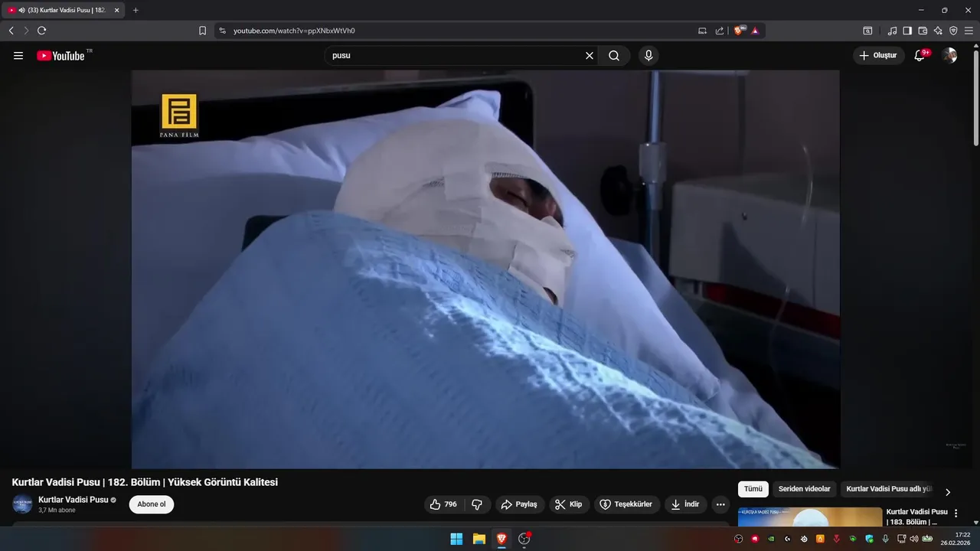Open the tab search icon in toolbar
980x551 pixels.
867,31
